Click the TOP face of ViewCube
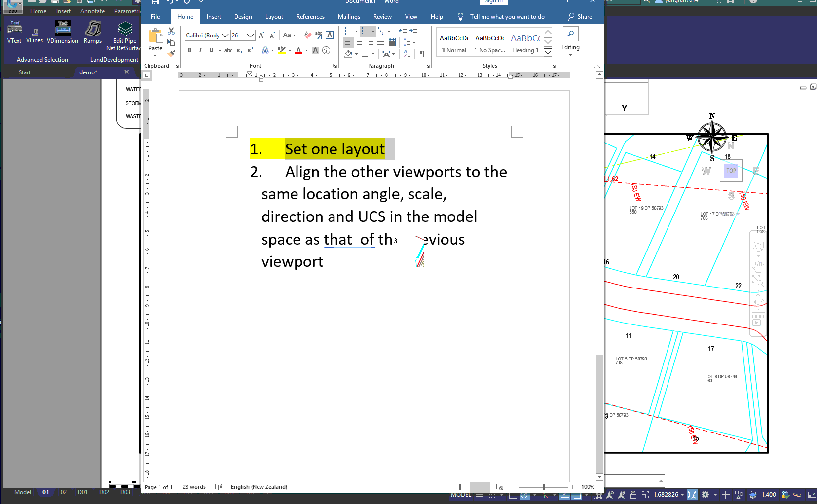This screenshot has height=504, width=817. click(731, 171)
